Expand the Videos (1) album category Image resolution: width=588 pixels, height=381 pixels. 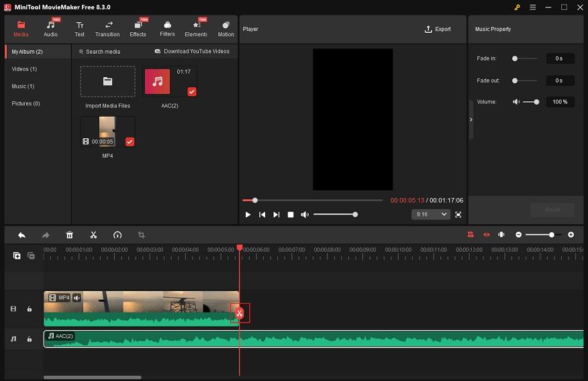(x=24, y=69)
